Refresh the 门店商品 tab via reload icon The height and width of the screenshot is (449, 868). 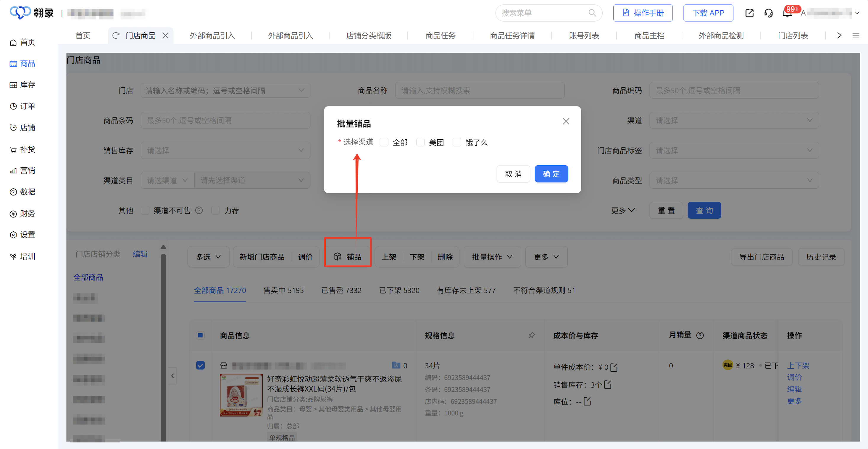click(116, 35)
